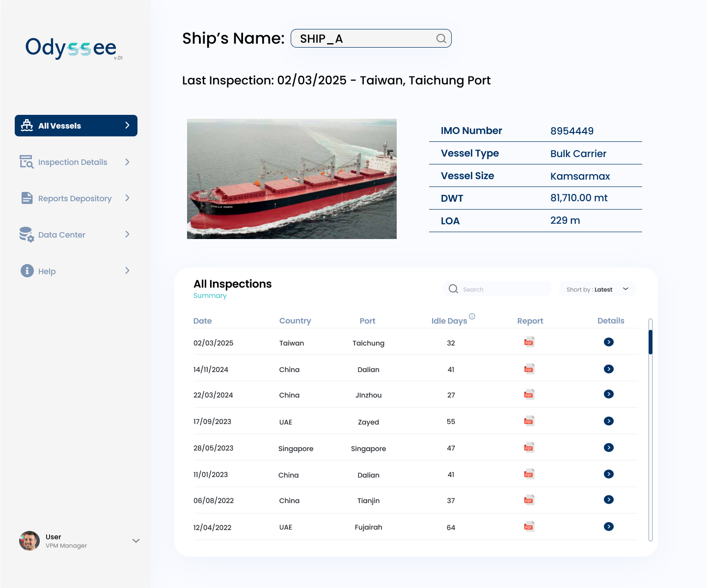
Task: Open PDF report for 17/09/2023 inspection
Action: point(529,421)
